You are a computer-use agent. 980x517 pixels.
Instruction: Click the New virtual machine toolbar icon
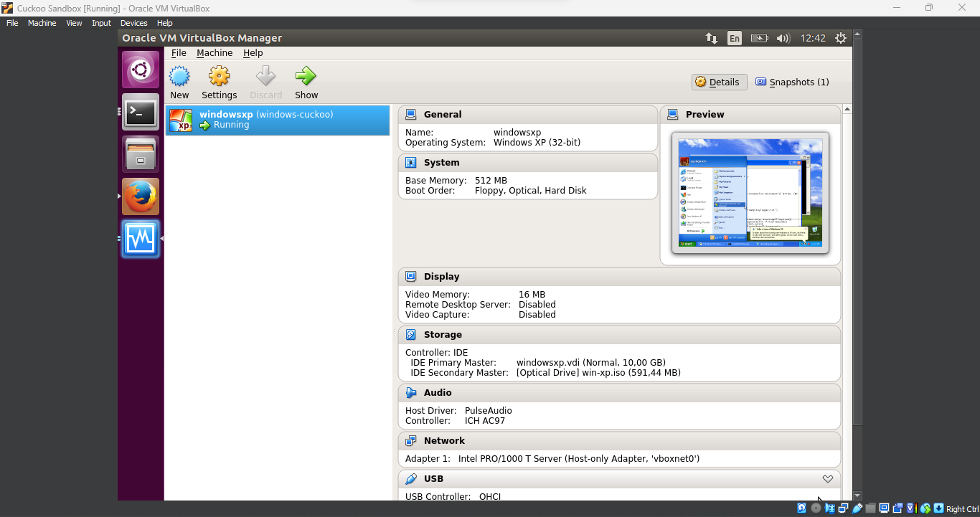179,76
